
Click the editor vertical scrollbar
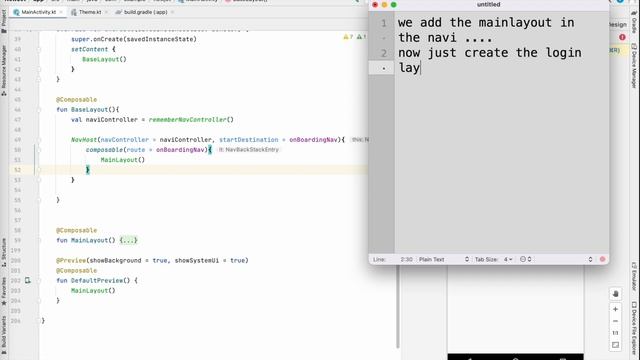click(x=398, y=306)
